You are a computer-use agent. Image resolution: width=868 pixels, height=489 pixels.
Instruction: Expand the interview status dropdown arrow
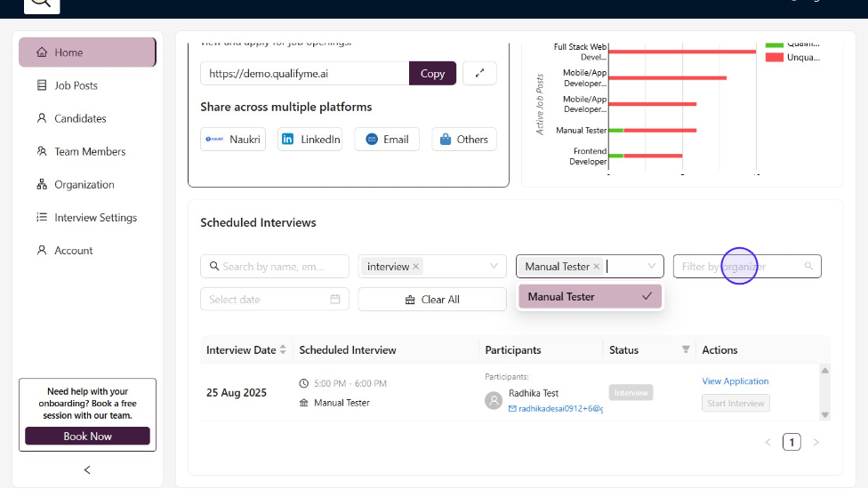point(494,267)
